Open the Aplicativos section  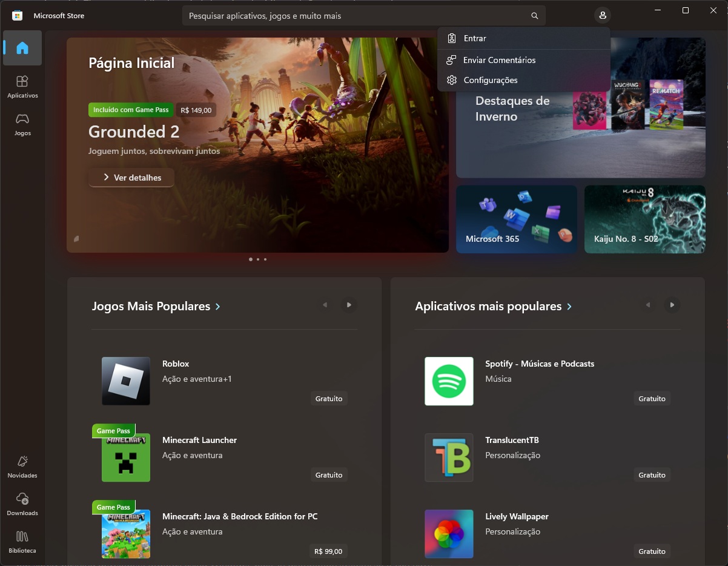(x=22, y=87)
